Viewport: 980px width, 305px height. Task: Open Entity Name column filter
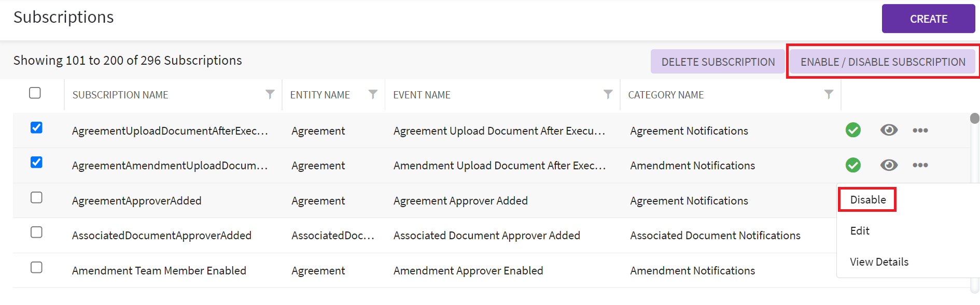click(x=373, y=94)
